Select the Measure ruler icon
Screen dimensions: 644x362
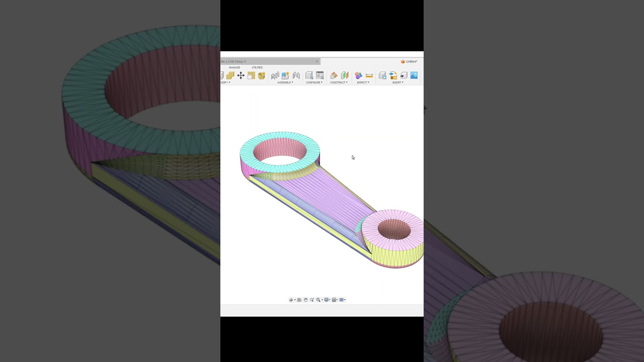pyautogui.click(x=369, y=75)
